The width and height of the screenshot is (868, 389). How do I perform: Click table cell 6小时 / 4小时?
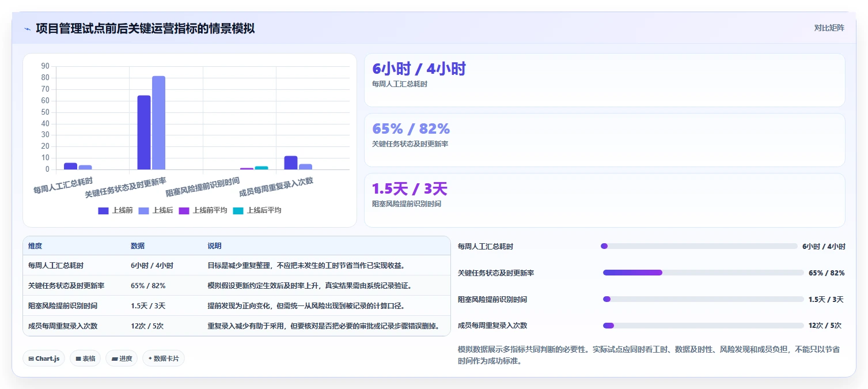click(x=152, y=266)
